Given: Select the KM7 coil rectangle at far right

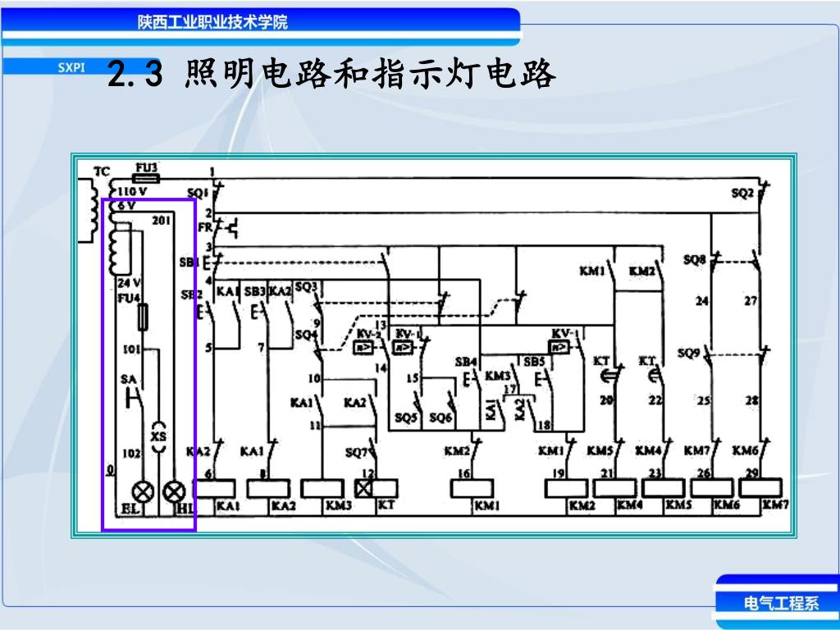Looking at the screenshot, I should click(x=760, y=488).
